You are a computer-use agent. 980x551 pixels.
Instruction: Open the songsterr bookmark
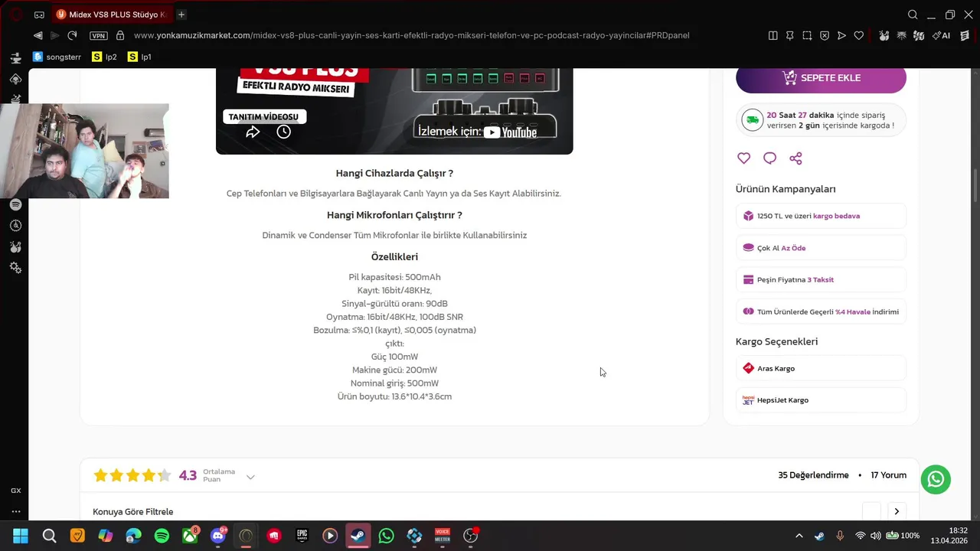coord(57,57)
